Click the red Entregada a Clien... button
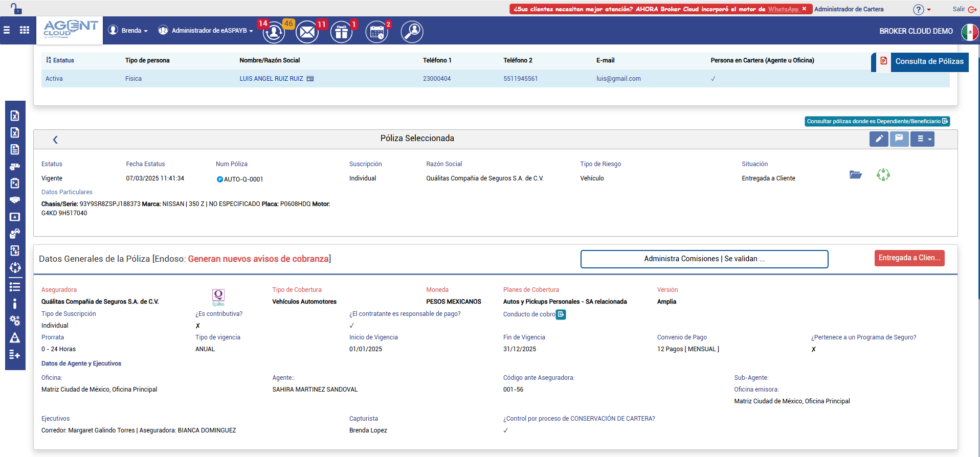 [x=909, y=258]
